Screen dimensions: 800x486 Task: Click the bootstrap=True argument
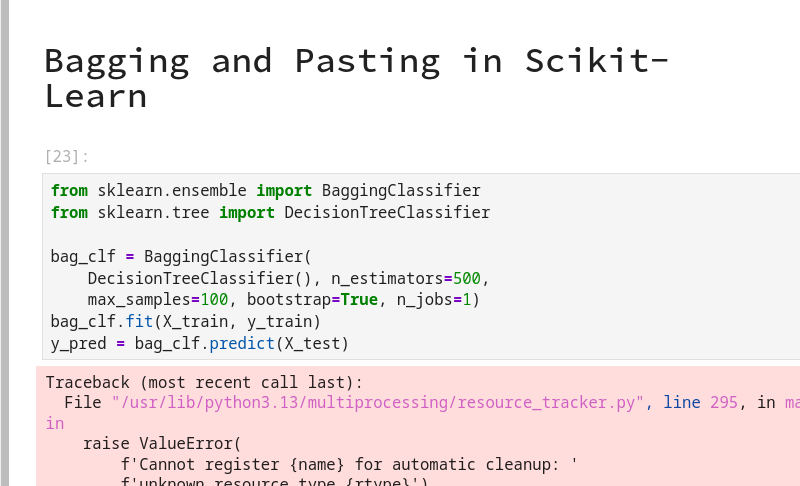312,300
